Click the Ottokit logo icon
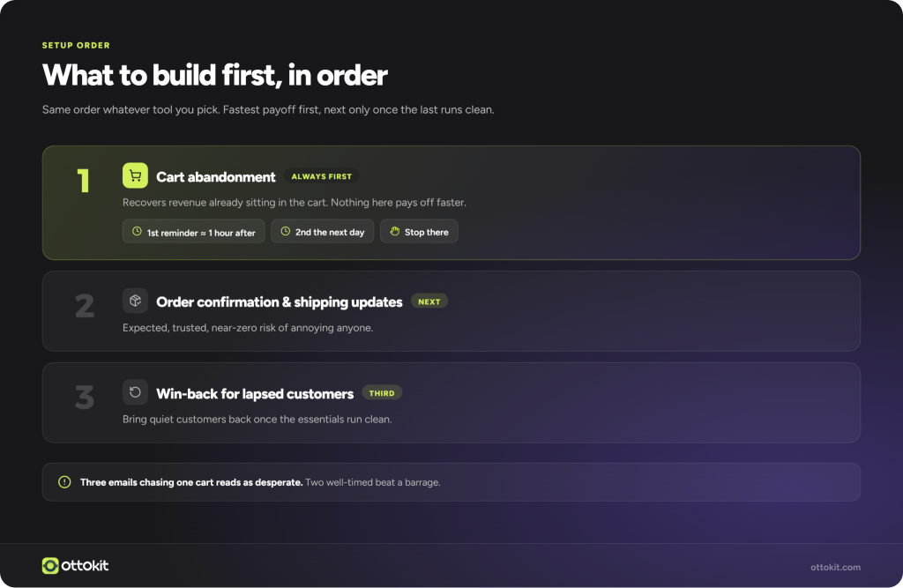 [x=50, y=566]
